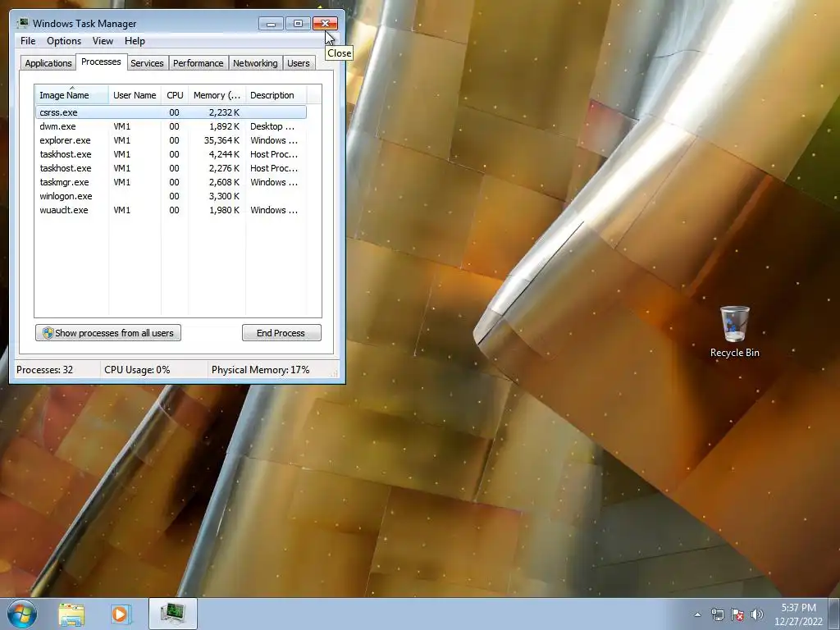Screen dimensions: 840x630
Task: Click the Task Manager title bar icon
Action: coord(23,24)
